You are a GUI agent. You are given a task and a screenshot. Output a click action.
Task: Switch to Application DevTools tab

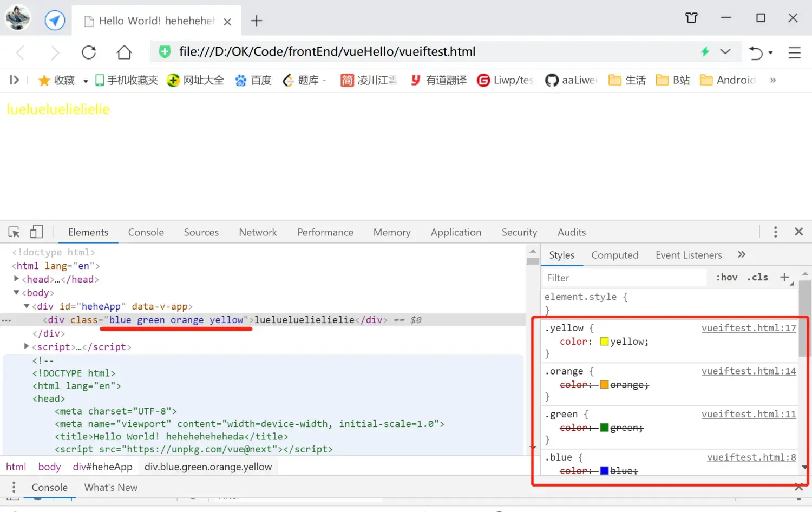pyautogui.click(x=456, y=232)
